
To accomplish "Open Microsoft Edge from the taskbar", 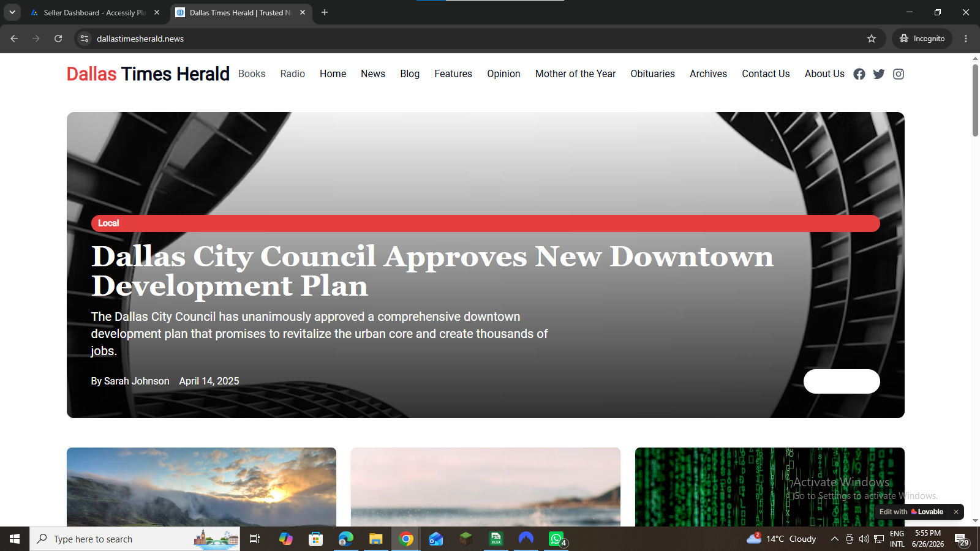I will 345,539.
